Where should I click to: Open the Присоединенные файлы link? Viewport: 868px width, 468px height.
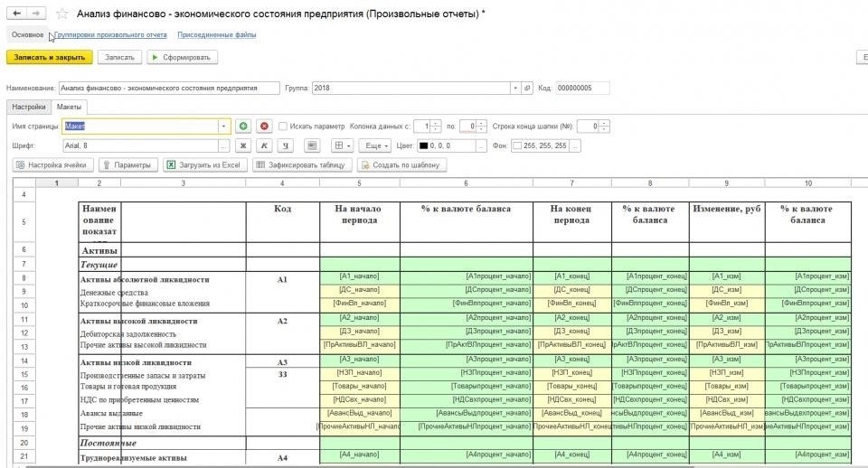(216, 35)
